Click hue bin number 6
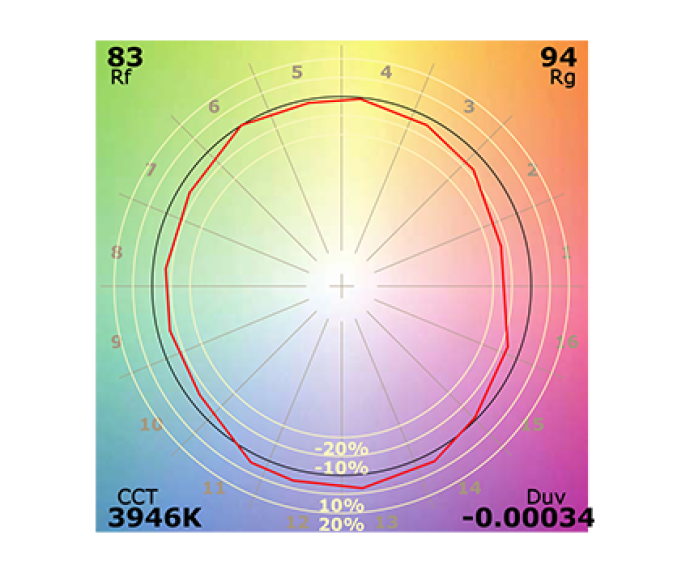The image size is (690, 573). click(214, 107)
